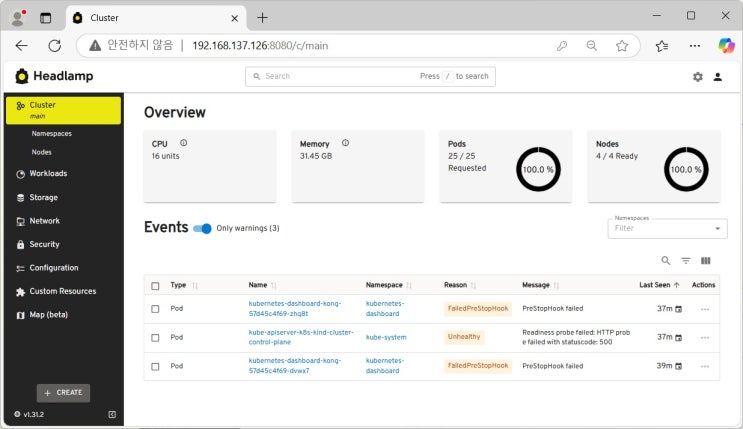Click browser refresh button
Screen dimensions: 743x429
point(55,46)
